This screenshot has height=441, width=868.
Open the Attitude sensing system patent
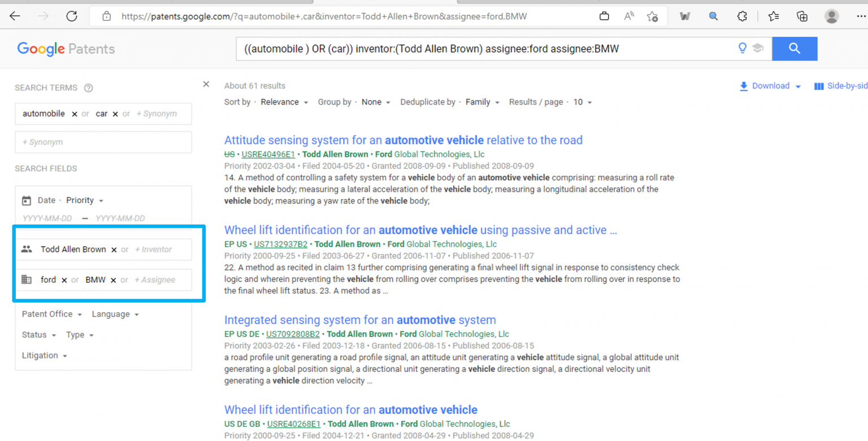coord(403,140)
